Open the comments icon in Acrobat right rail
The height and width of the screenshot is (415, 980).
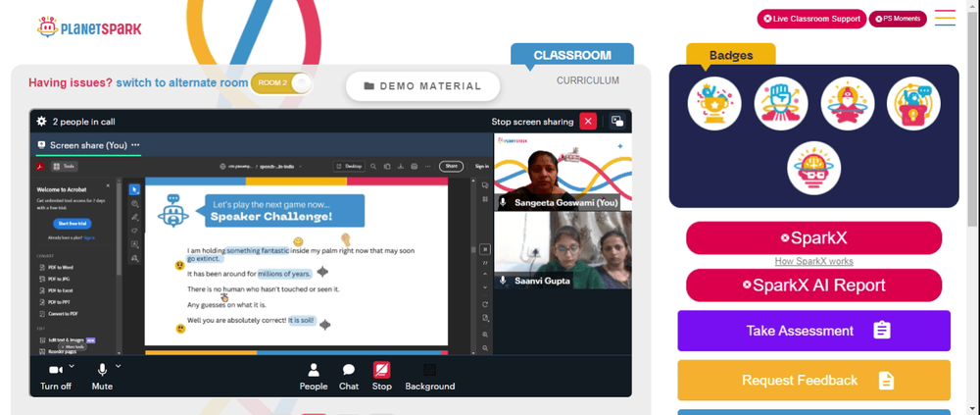(x=485, y=185)
